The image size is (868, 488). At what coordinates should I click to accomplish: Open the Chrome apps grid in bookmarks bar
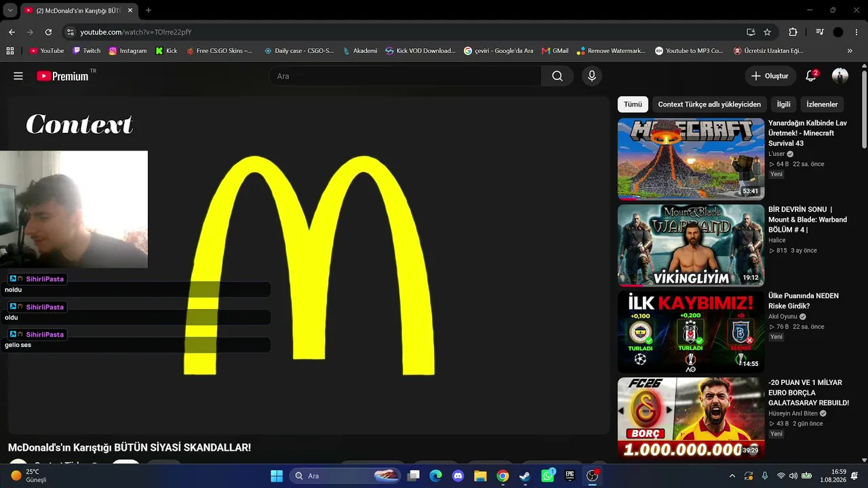tap(10, 51)
